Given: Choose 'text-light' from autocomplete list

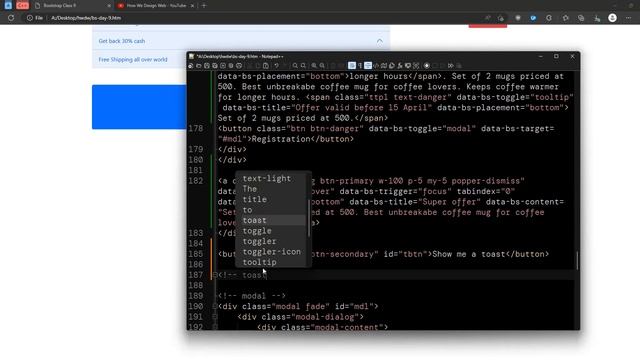Looking at the screenshot, I should point(267,178).
